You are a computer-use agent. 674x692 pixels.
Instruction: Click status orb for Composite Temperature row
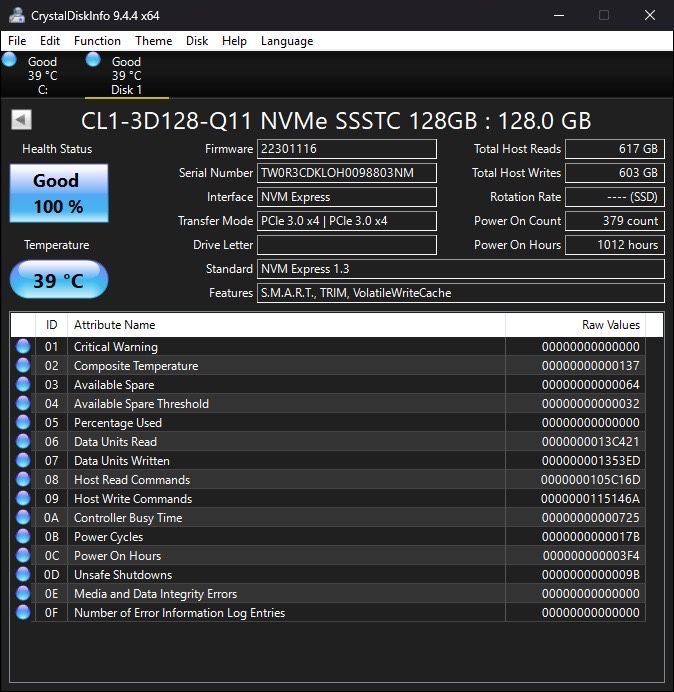[23, 365]
